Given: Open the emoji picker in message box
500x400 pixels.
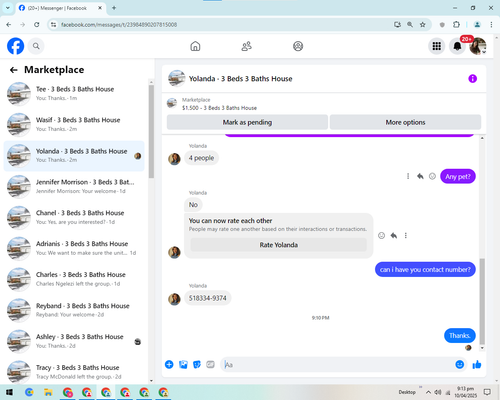Looking at the screenshot, I should click(459, 364).
